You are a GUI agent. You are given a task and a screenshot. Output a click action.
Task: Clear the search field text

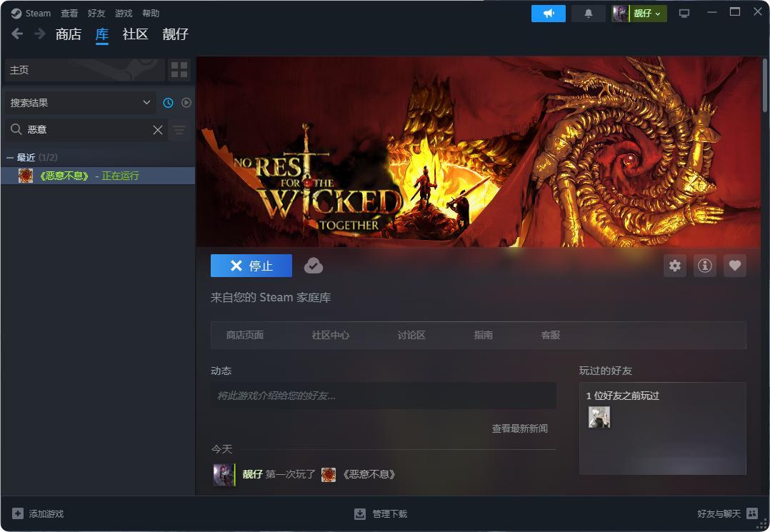point(158,129)
